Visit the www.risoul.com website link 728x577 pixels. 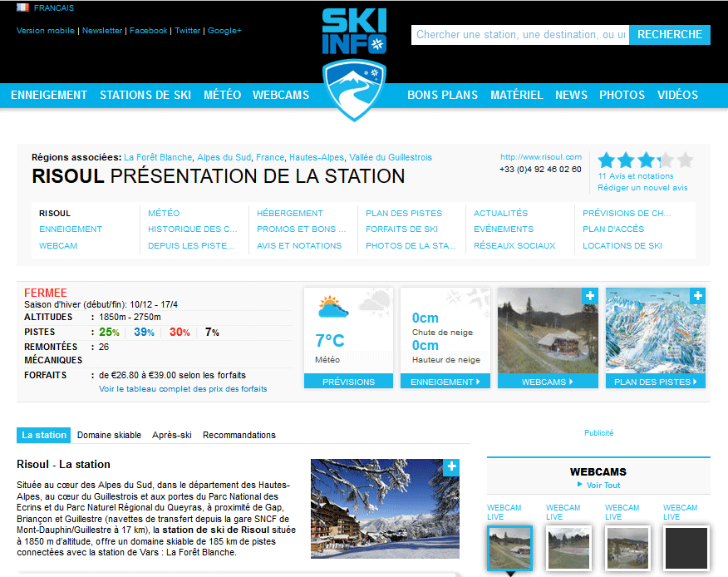coord(541,157)
